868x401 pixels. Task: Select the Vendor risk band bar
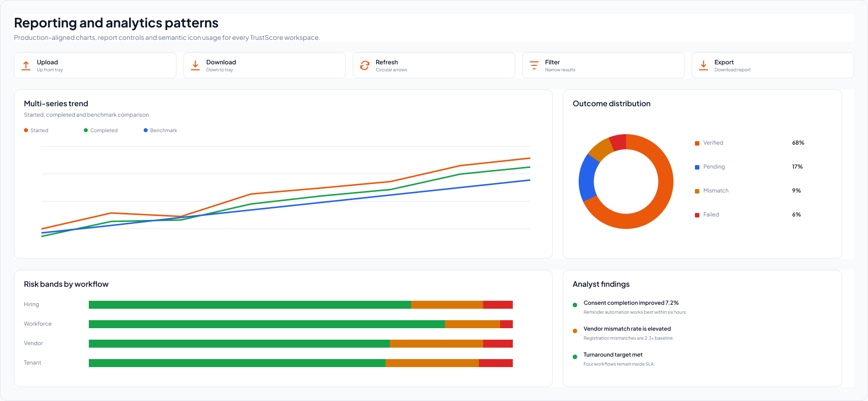point(301,344)
